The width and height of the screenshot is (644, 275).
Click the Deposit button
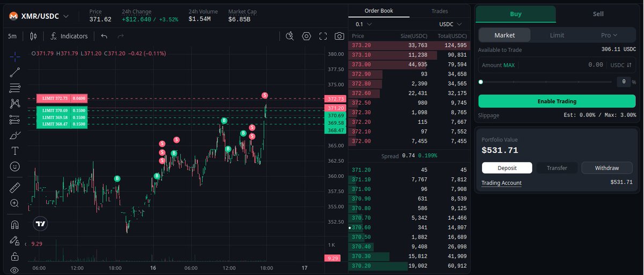click(x=507, y=168)
